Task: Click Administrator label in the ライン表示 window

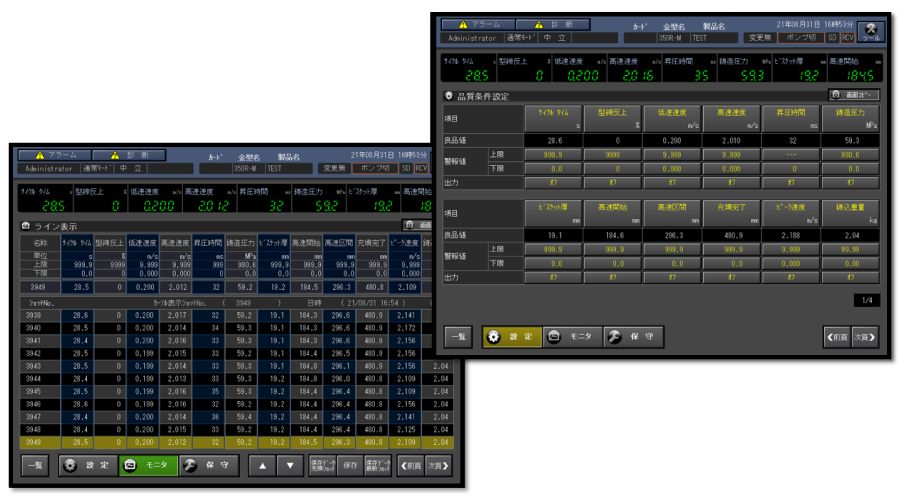Action: (x=48, y=169)
